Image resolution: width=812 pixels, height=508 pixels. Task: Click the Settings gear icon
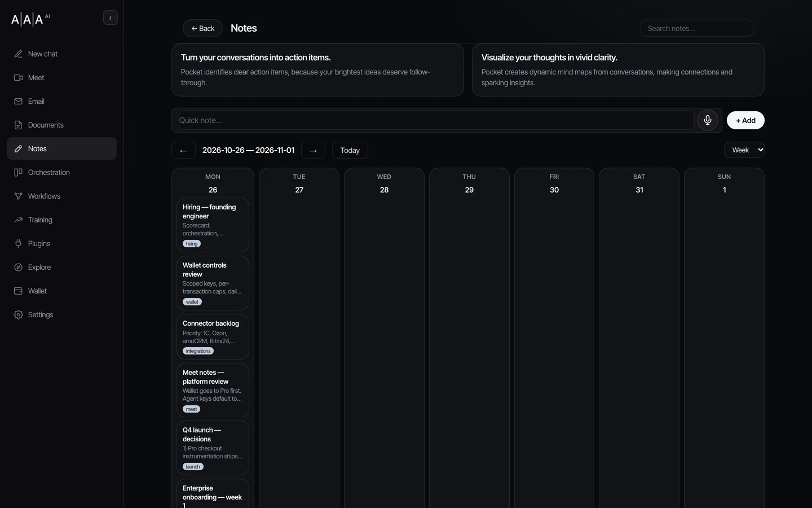click(x=18, y=315)
